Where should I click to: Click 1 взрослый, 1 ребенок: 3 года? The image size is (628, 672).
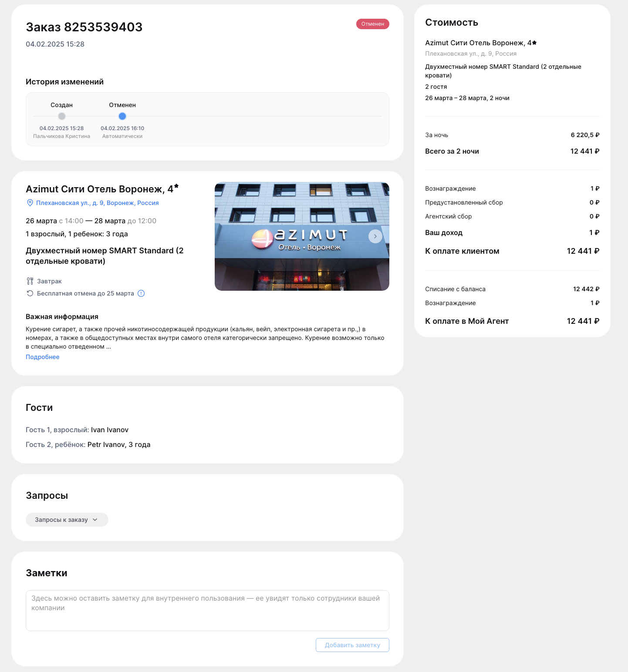pyautogui.click(x=77, y=234)
